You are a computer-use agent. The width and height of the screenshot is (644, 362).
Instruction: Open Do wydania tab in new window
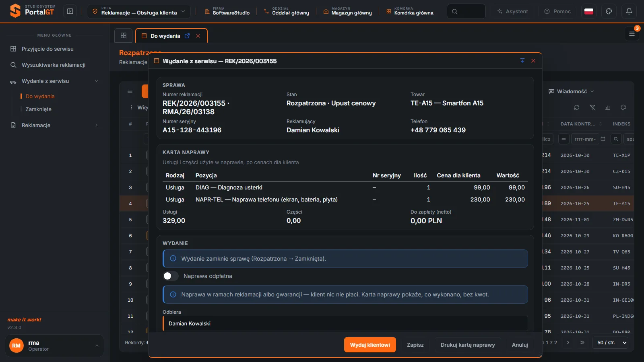tap(187, 36)
